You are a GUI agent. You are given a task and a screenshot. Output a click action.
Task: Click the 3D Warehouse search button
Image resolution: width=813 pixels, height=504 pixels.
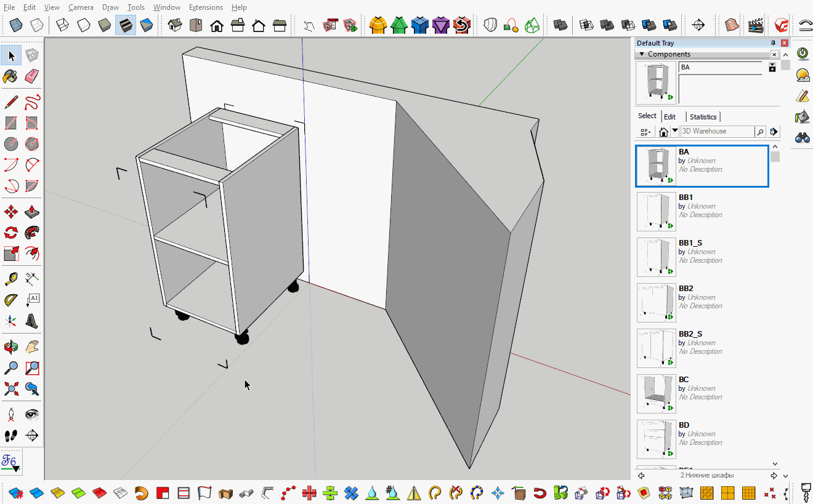pos(760,131)
